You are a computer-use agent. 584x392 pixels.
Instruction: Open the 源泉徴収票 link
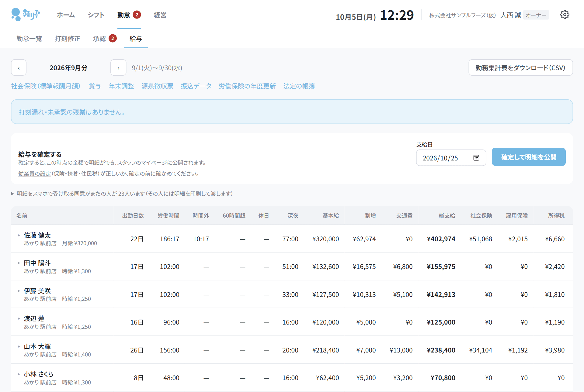[157, 86]
